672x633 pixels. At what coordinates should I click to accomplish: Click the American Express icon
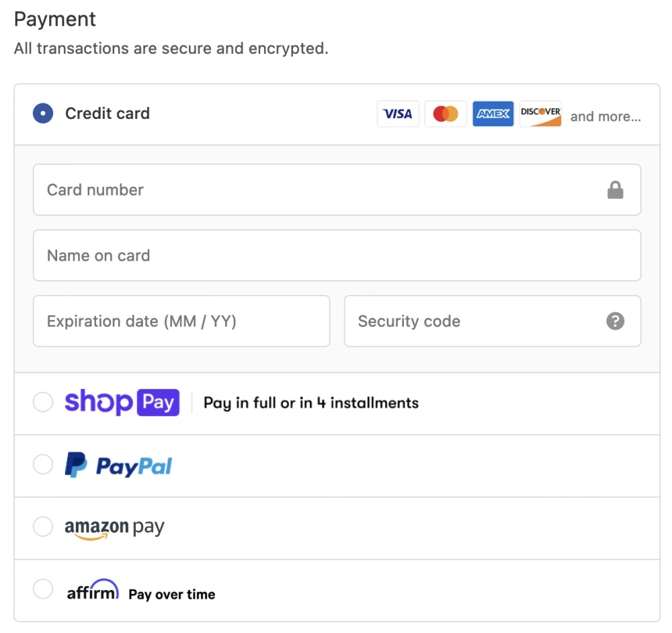pyautogui.click(x=493, y=114)
